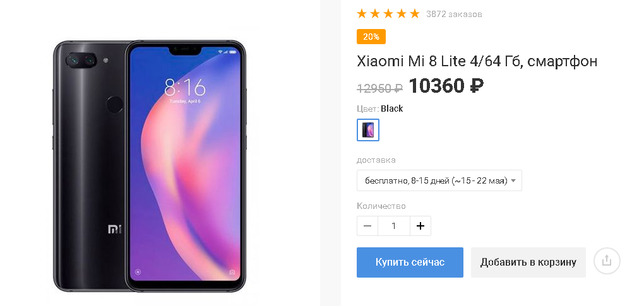The image size is (644, 306).
Task: Click the quantity input field showing 1
Action: 394,226
